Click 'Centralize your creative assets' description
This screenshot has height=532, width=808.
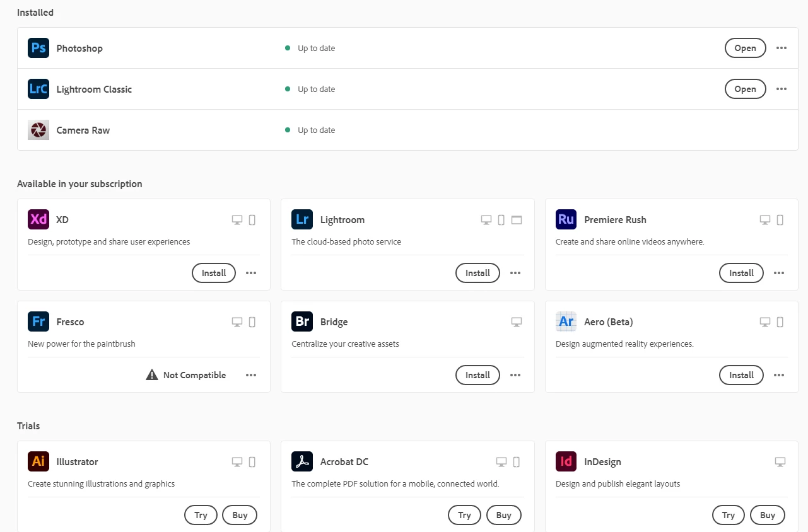pos(345,344)
